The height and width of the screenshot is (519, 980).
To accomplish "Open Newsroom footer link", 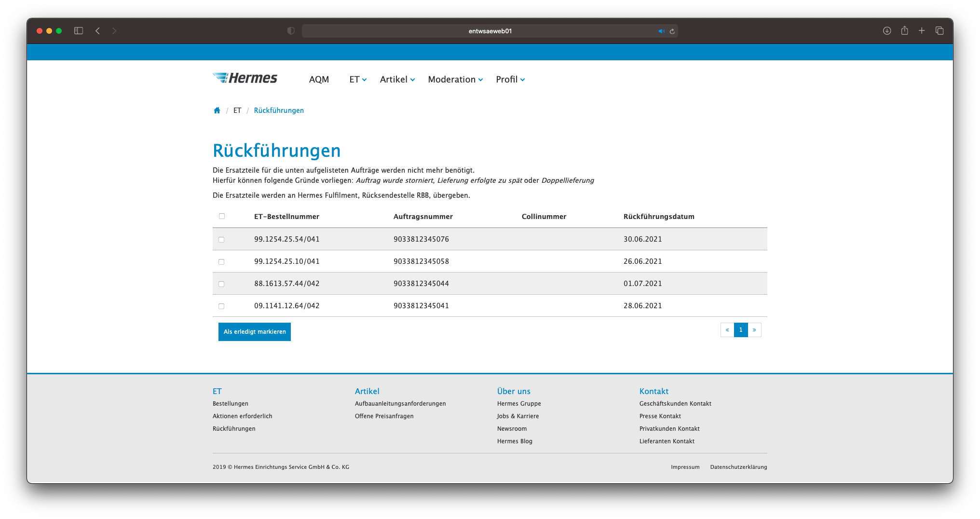I will [x=512, y=429].
